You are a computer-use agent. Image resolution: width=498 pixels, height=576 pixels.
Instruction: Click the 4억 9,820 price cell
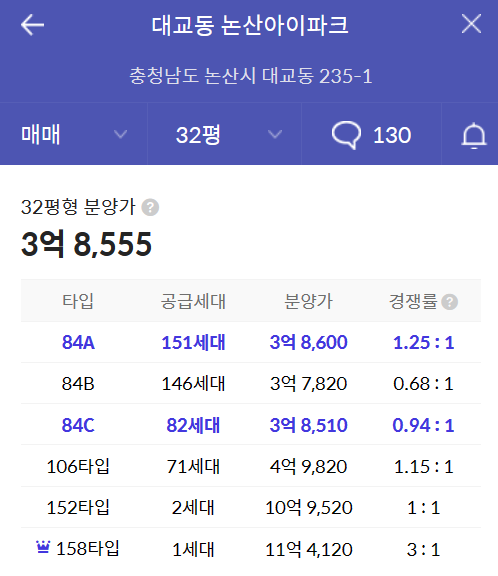coord(308,467)
